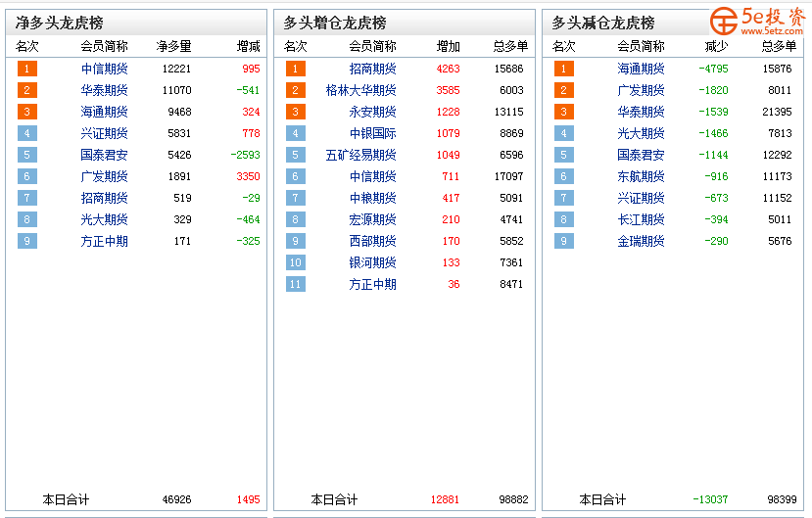The height and width of the screenshot is (518, 812).
Task: Select the daily total 98882
Action: click(513, 500)
